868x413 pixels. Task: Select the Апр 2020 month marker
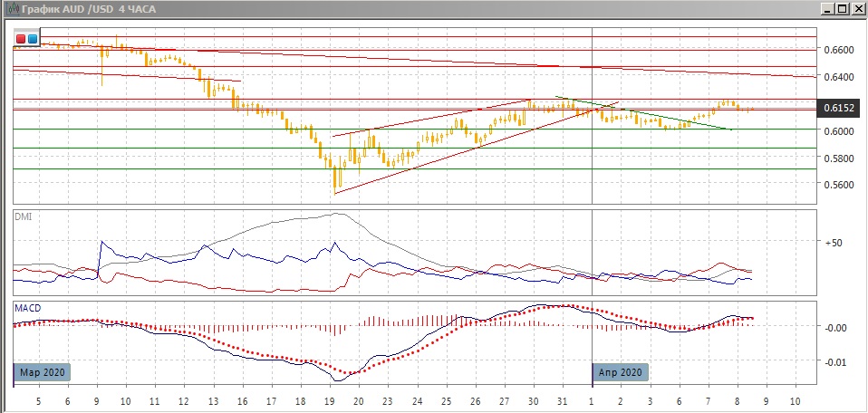tap(621, 371)
